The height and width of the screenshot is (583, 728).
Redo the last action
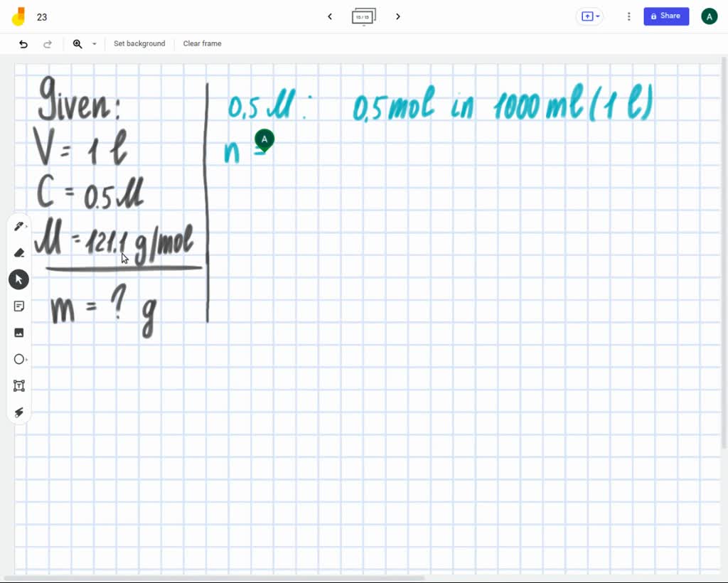click(x=48, y=44)
